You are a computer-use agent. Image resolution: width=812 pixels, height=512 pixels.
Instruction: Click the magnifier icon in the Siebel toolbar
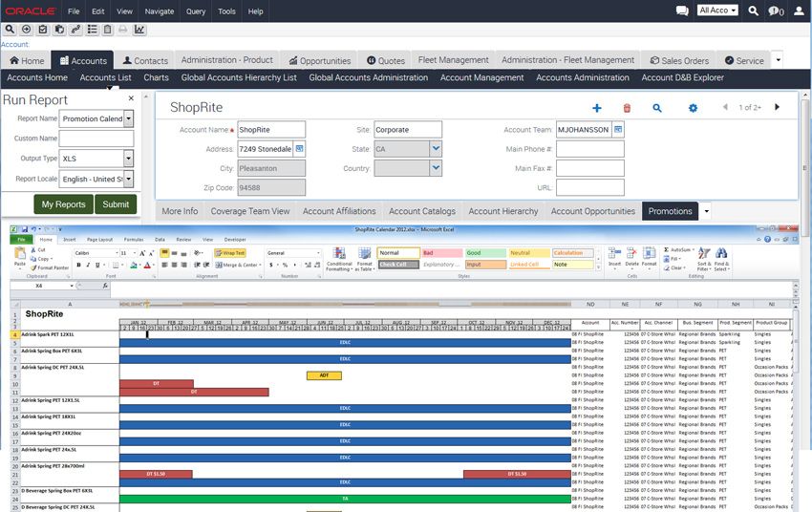pyautogui.click(x=10, y=30)
